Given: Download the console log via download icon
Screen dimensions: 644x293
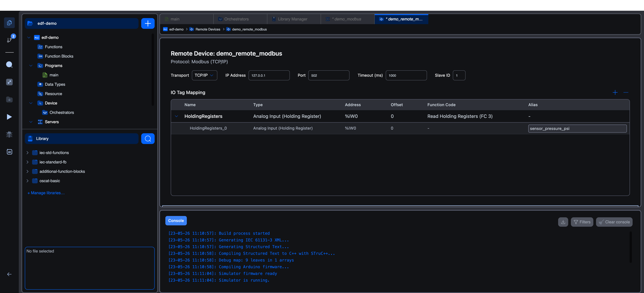Looking at the screenshot, I should pos(563,222).
